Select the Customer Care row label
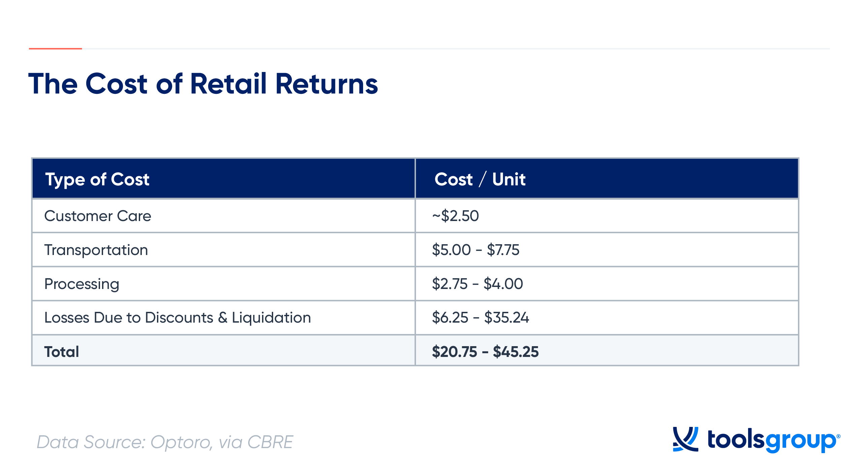 pyautogui.click(x=98, y=216)
